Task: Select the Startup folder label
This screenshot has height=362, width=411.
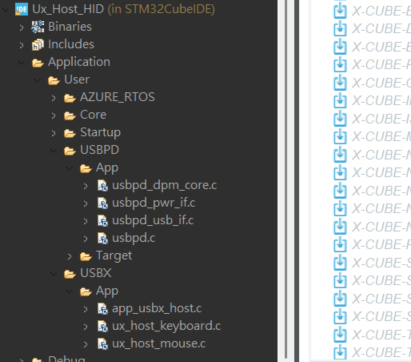Action: (100, 133)
